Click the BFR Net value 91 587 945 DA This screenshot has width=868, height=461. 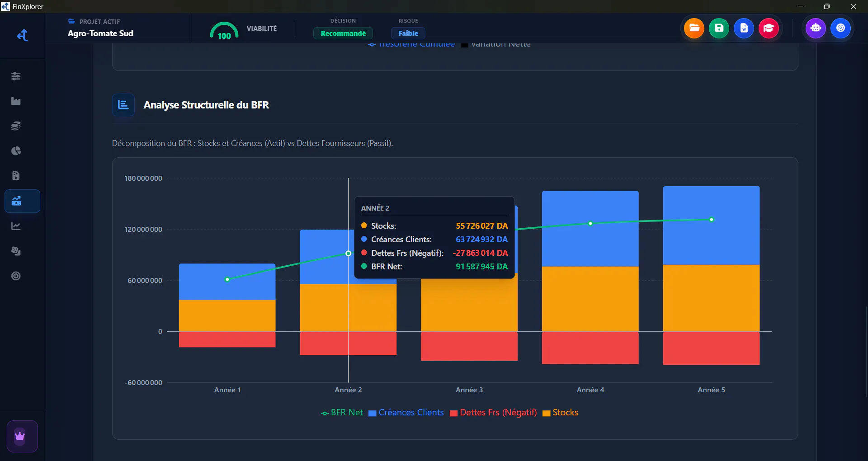coord(481,267)
